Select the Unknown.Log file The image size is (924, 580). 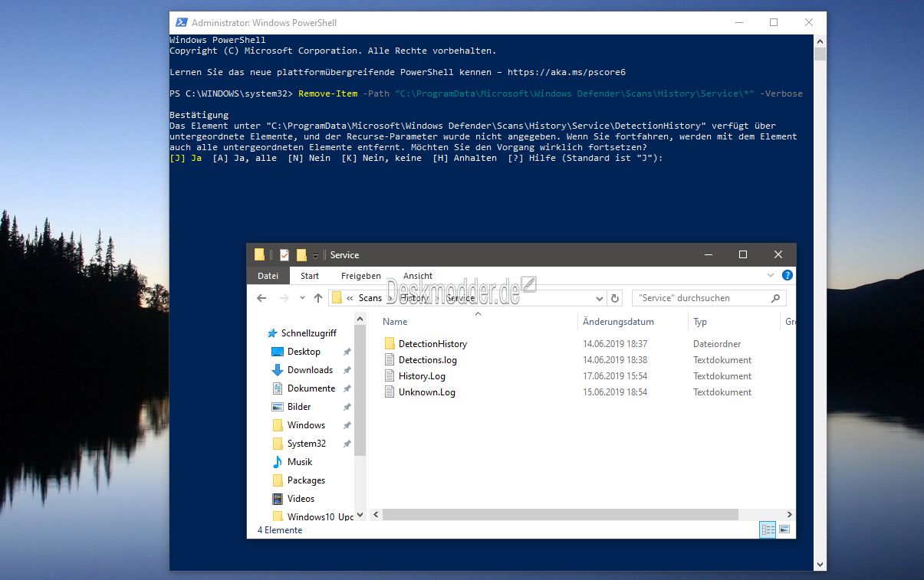[x=426, y=392]
